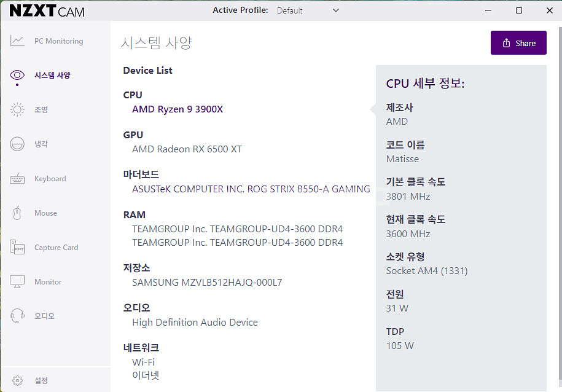Click the Capture Card icon
The width and height of the screenshot is (562, 392).
(x=17, y=247)
